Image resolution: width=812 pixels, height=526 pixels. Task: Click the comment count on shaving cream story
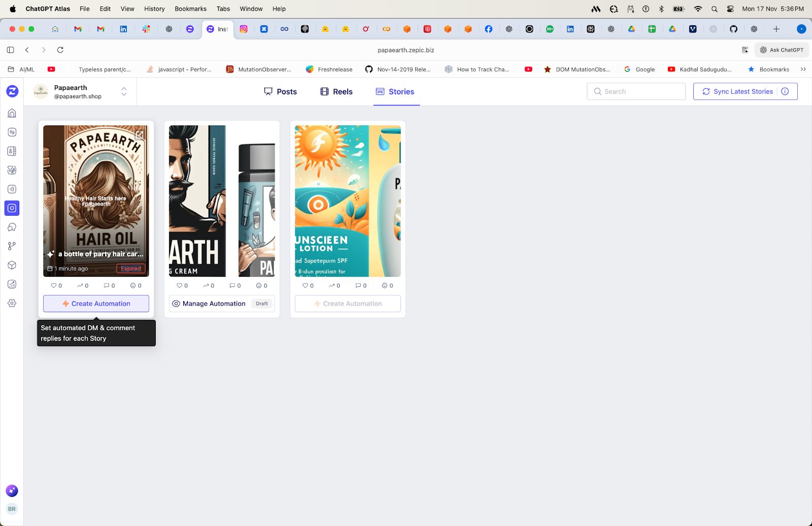click(235, 286)
